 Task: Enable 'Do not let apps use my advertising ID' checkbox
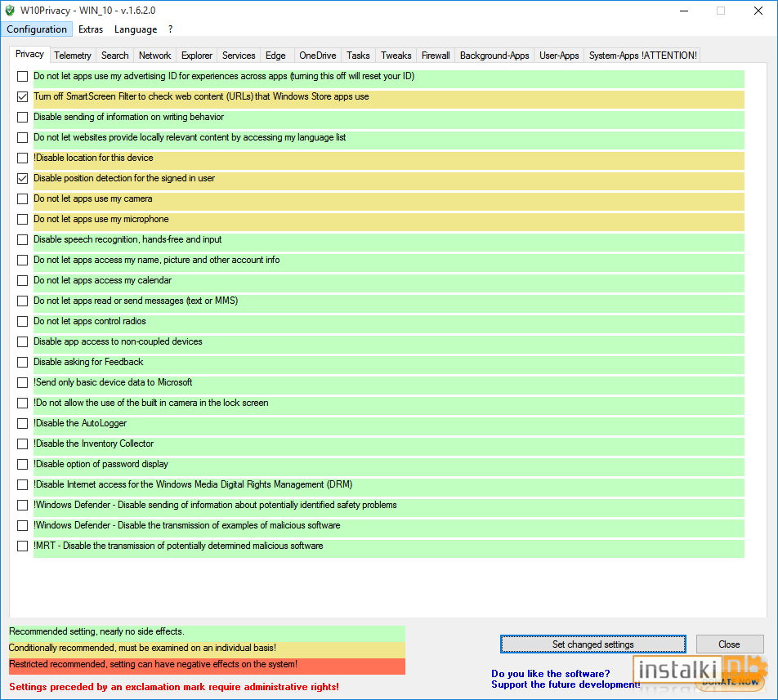point(22,76)
